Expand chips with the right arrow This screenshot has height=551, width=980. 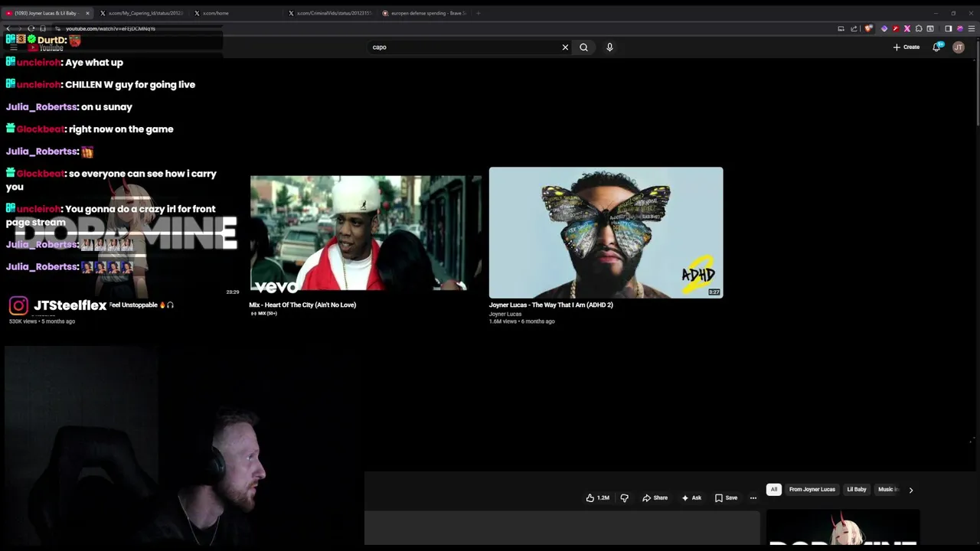point(910,490)
